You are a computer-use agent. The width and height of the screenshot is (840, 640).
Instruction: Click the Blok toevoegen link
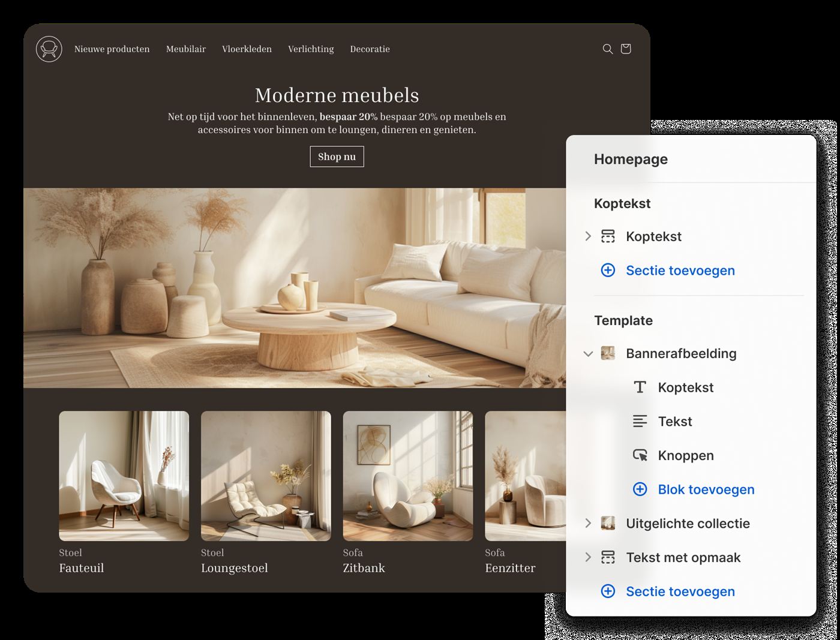coord(706,489)
